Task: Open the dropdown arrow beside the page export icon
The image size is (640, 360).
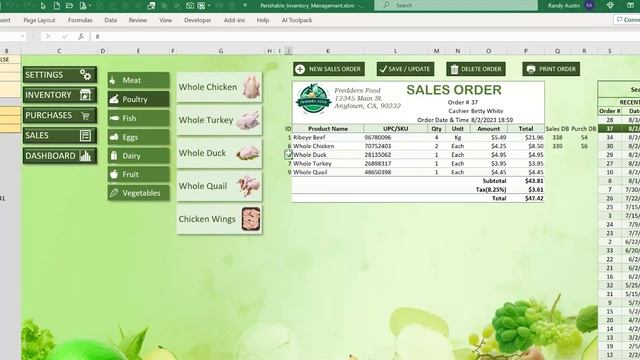Action: click(x=89, y=6)
